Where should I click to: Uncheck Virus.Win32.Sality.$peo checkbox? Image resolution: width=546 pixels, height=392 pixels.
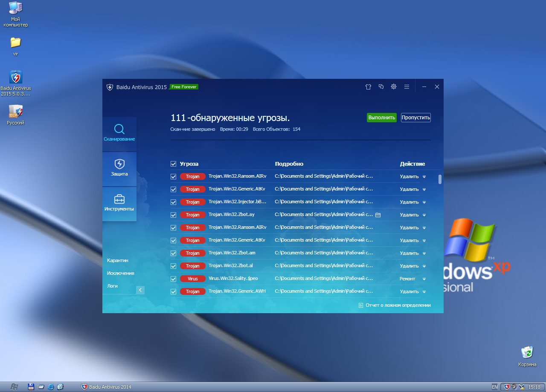[173, 279]
